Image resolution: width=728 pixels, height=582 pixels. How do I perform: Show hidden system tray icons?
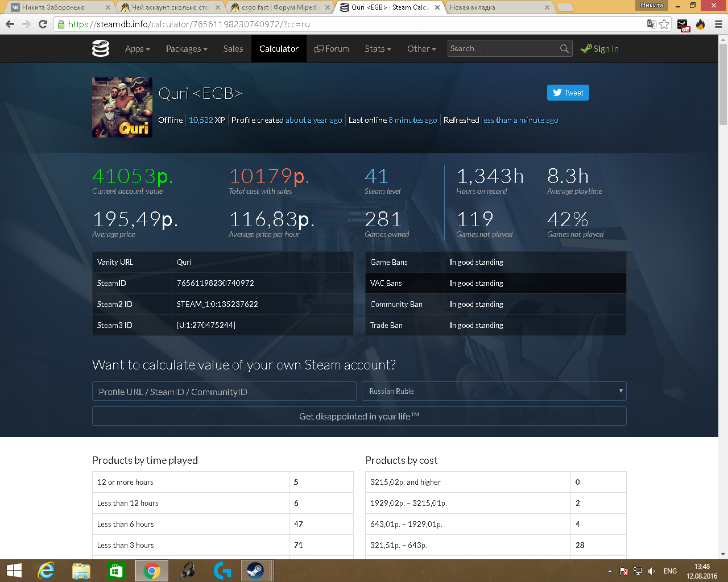(x=610, y=571)
